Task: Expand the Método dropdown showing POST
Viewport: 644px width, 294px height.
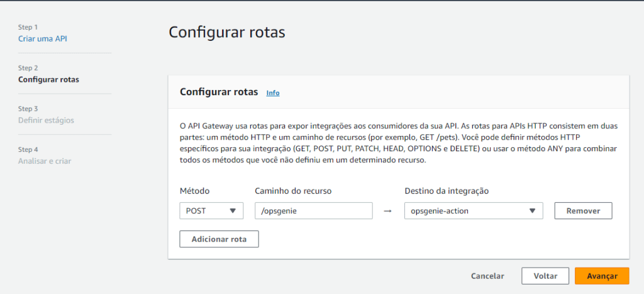Action: click(x=211, y=211)
